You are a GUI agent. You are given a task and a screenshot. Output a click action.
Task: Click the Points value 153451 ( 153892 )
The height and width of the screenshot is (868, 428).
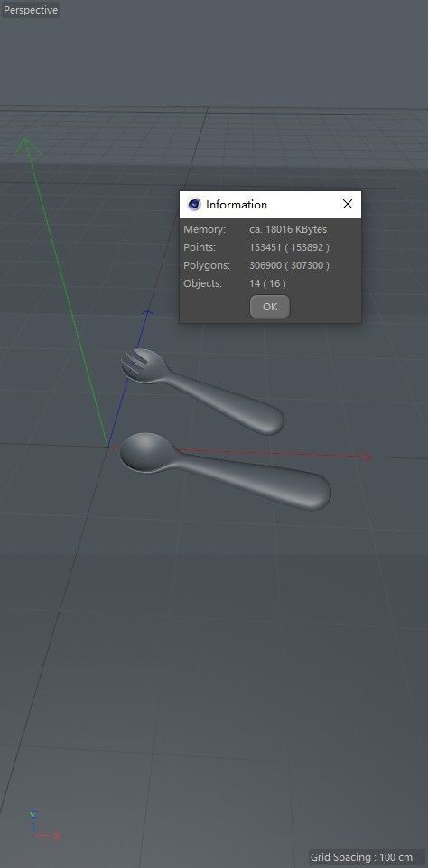(x=289, y=247)
